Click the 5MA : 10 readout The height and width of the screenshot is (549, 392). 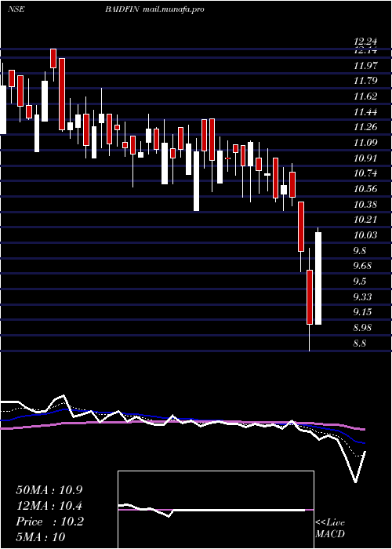coord(41,537)
